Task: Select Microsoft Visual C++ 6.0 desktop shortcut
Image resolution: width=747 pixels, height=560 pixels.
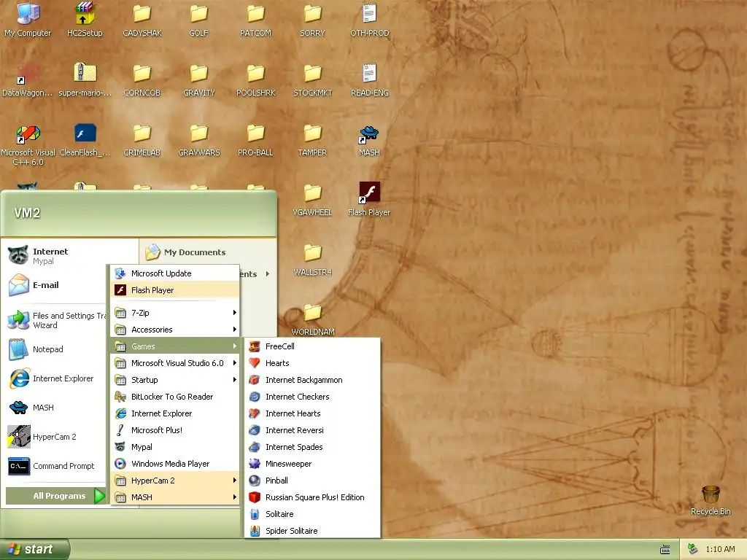Action: pyautogui.click(x=28, y=145)
